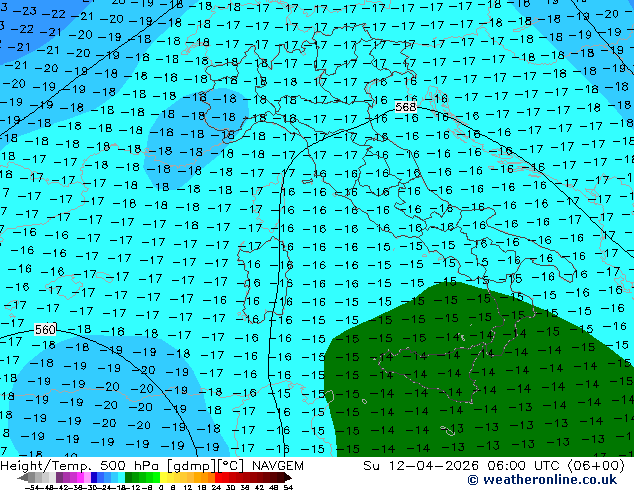The width and height of the screenshot is (634, 490).
Task: Pick the bright red legend swatch above 24
Action: (x=218, y=477)
